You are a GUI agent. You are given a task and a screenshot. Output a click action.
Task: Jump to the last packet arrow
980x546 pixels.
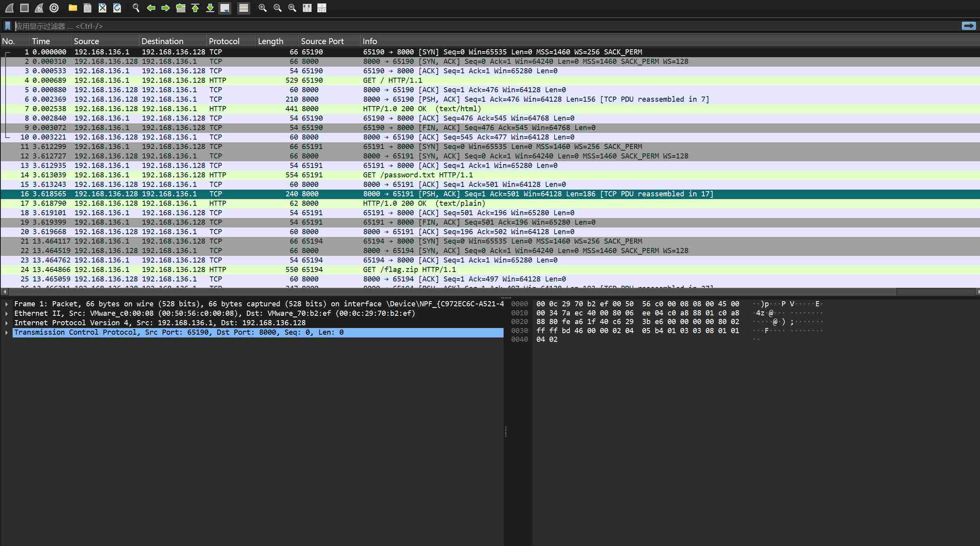tap(210, 8)
